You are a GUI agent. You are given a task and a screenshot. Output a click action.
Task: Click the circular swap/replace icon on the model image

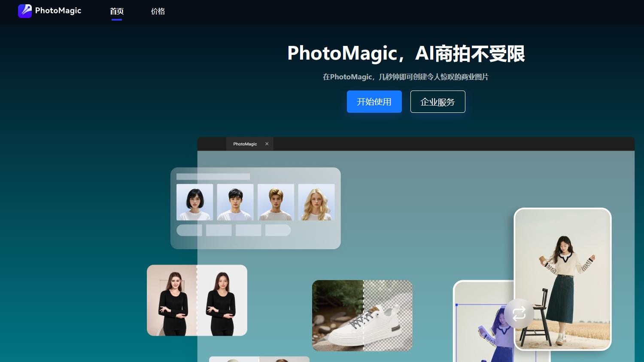[519, 314]
